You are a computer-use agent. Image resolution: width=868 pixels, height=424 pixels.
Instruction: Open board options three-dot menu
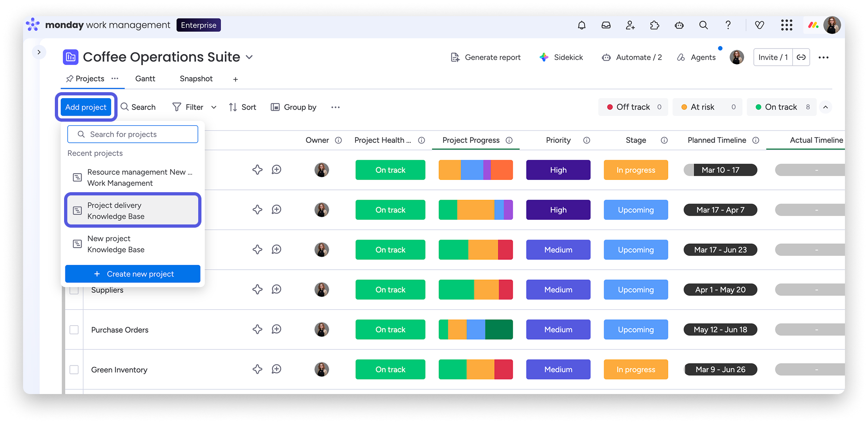coord(824,58)
